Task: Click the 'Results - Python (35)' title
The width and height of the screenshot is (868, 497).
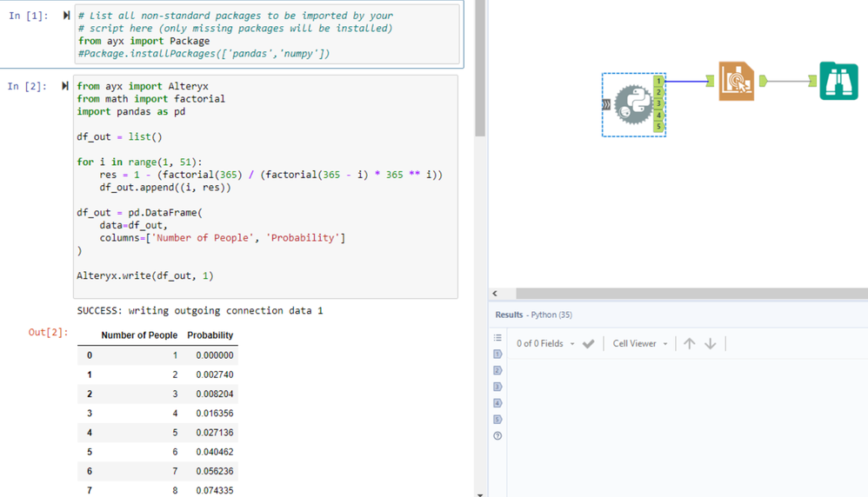Action: click(534, 315)
